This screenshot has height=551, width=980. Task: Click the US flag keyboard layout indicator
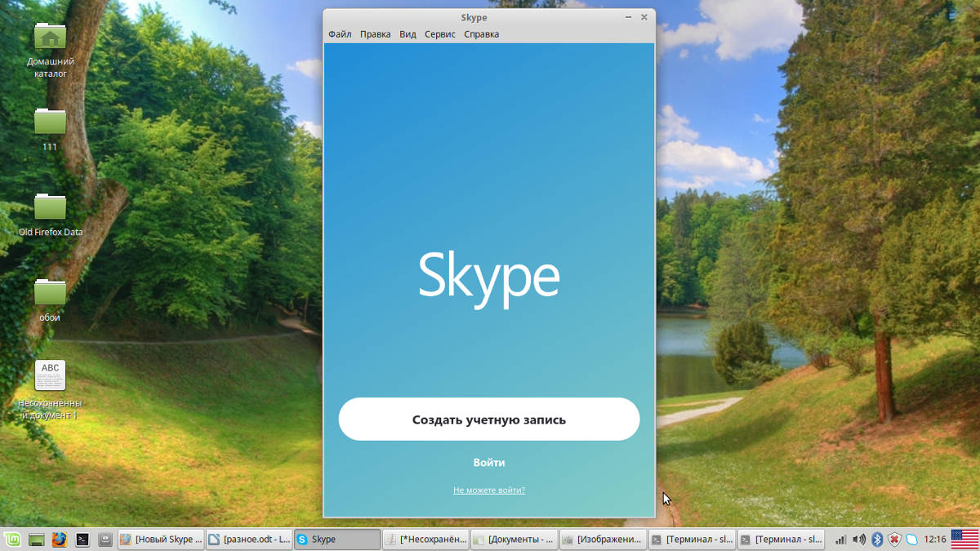tap(964, 540)
